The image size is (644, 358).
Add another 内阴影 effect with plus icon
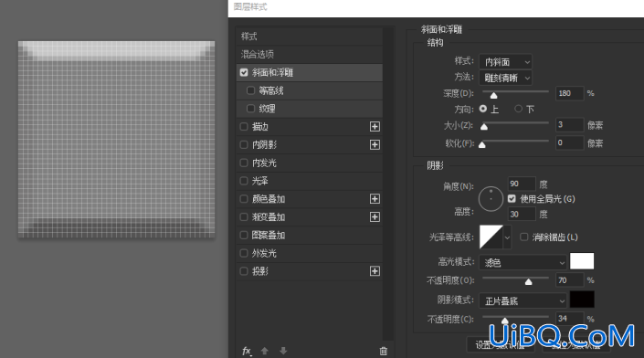click(x=375, y=145)
